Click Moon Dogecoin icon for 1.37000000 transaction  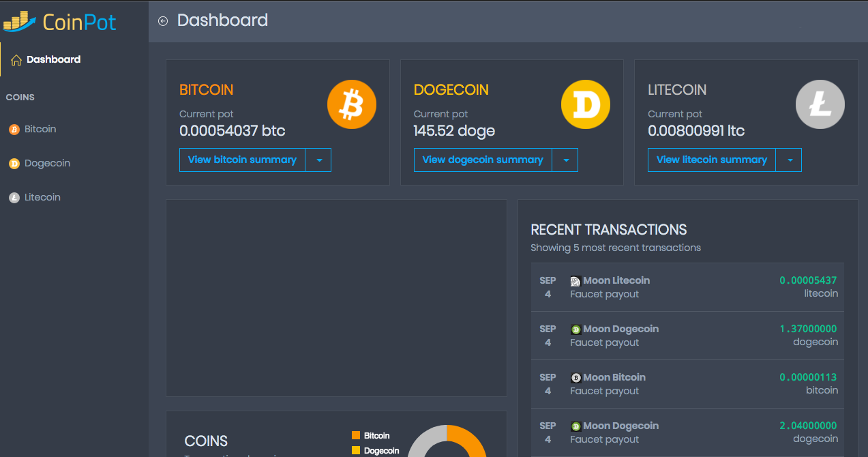pyautogui.click(x=575, y=329)
